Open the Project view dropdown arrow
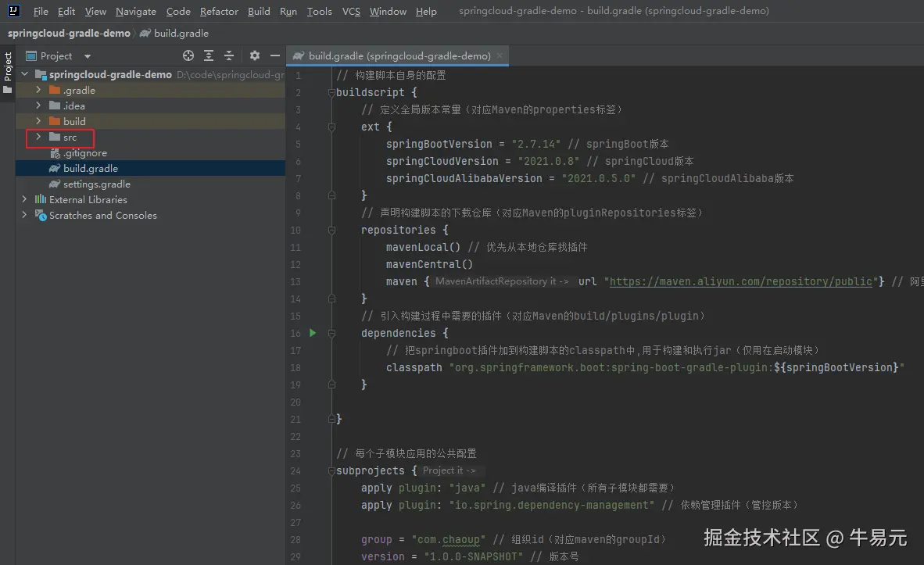The width and height of the screenshot is (924, 565). (x=88, y=56)
